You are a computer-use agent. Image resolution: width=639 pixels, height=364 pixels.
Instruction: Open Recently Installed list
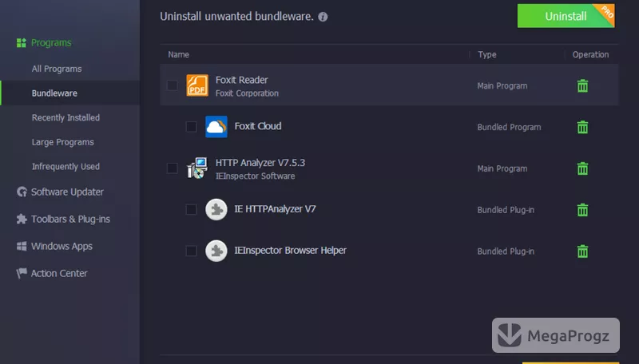65,117
